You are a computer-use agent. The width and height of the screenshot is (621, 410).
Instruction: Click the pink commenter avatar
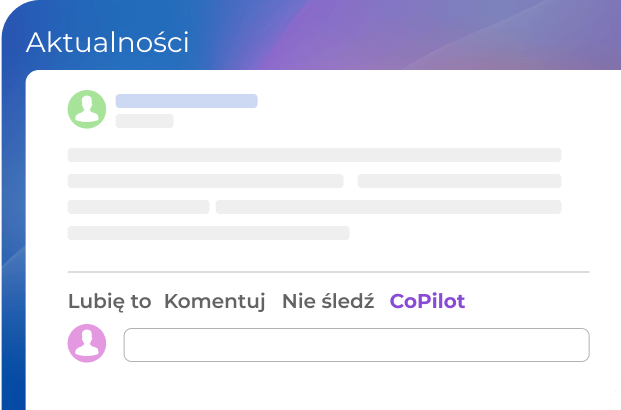[87, 343]
